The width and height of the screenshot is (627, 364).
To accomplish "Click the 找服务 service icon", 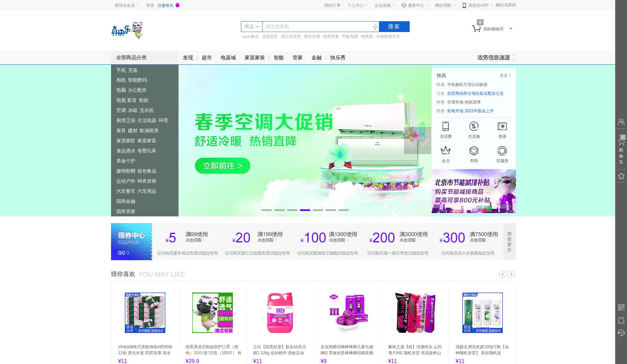I will click(502, 150).
